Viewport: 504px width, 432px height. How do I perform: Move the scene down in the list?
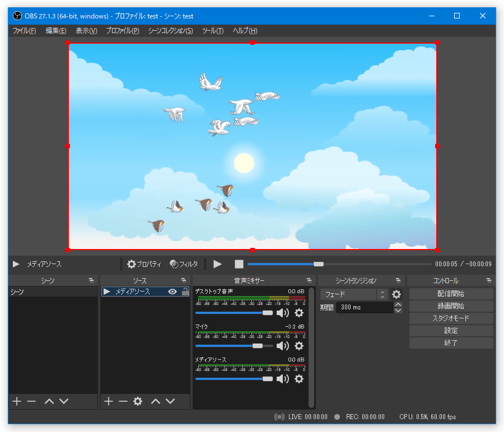[64, 401]
